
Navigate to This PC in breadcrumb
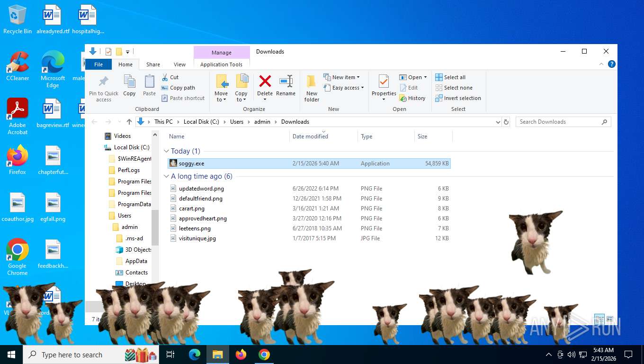[x=163, y=122]
